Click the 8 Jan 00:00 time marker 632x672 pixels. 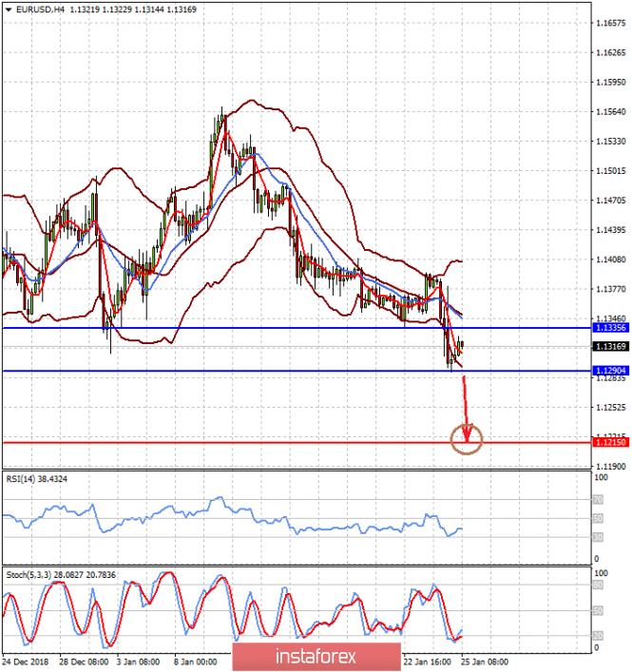(197, 662)
